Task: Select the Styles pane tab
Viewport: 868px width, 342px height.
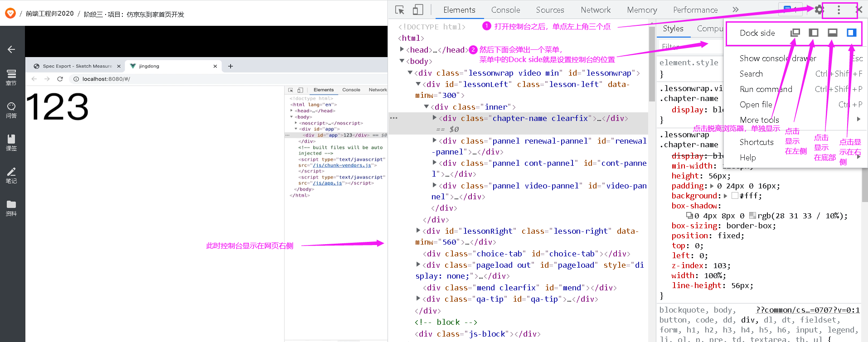Action: pyautogui.click(x=673, y=29)
